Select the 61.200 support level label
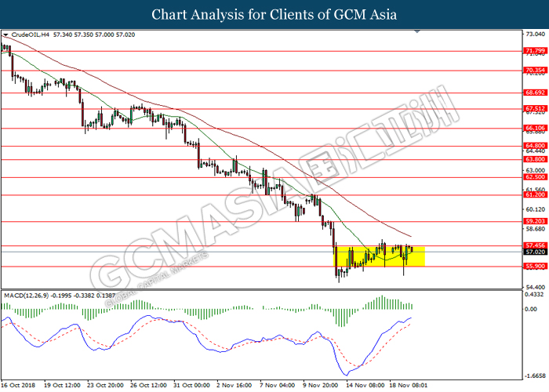Viewport: 549px width, 392px height. pos(535,194)
